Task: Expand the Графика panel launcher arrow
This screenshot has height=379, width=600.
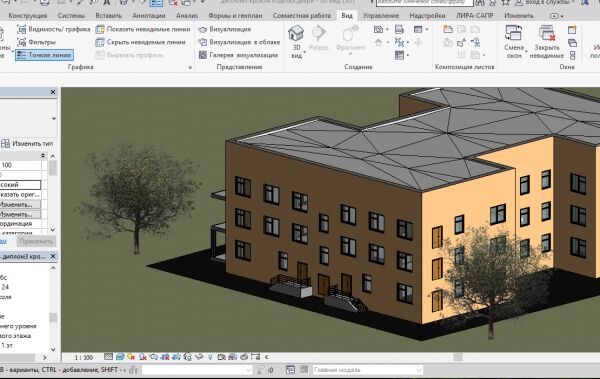Action: pos(190,67)
